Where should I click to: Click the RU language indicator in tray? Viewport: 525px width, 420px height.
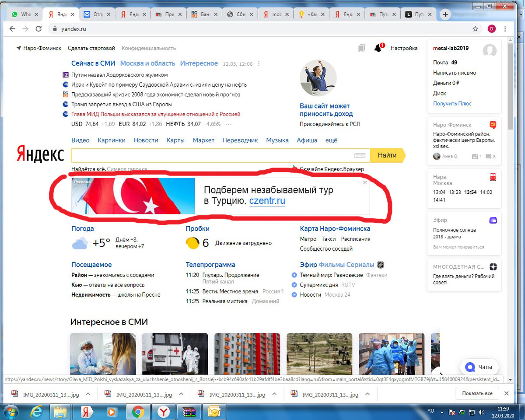[430, 411]
